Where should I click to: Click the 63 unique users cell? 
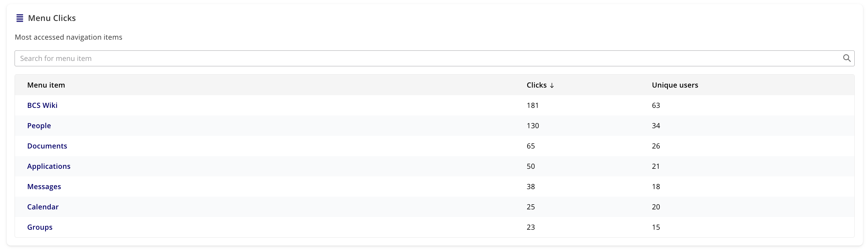(x=656, y=105)
